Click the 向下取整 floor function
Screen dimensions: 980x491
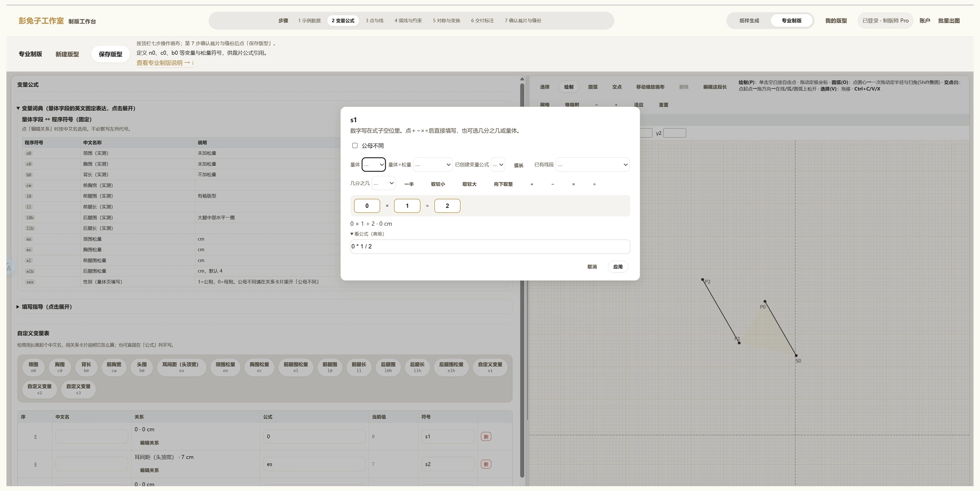pos(503,184)
